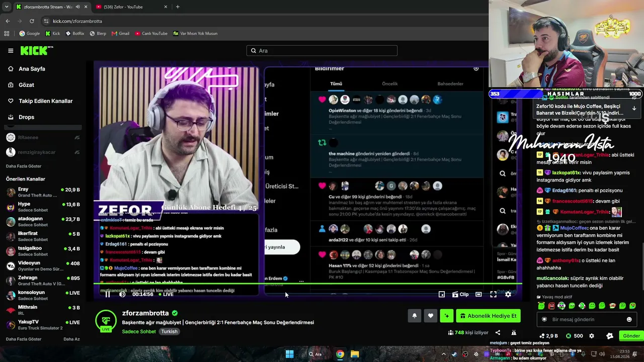
Task: Open File Explorer from the taskbar
Action: pyautogui.click(x=355, y=354)
